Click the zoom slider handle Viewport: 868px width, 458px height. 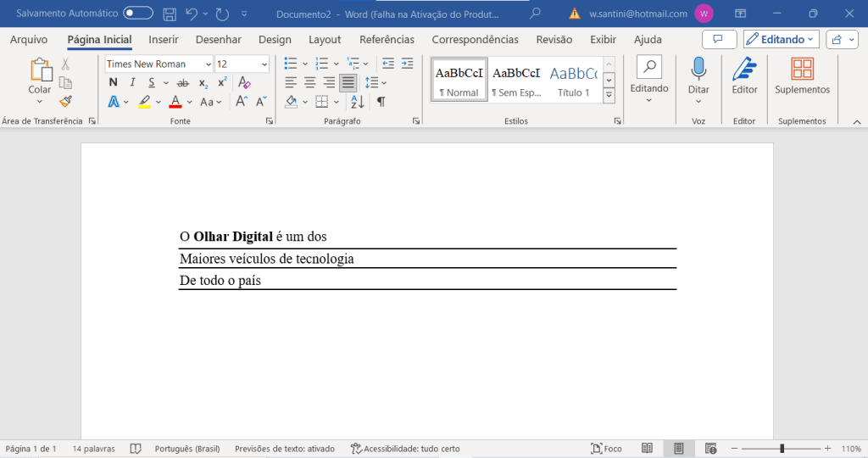[x=782, y=449]
